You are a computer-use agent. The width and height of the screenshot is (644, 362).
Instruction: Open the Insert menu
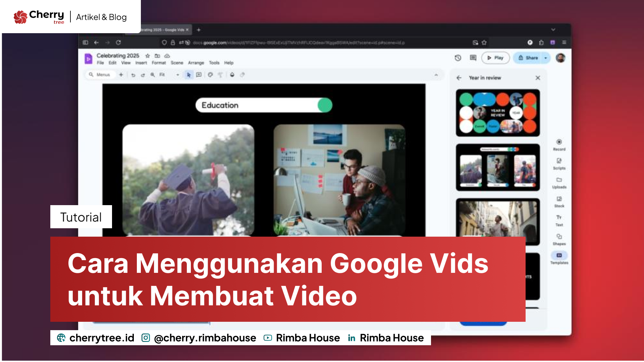click(x=141, y=63)
